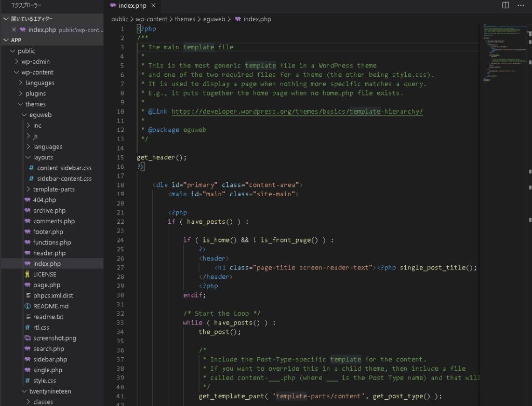Viewport: 532px width, 406px height.
Task: Click line number 22 in the gutter
Action: point(121,222)
